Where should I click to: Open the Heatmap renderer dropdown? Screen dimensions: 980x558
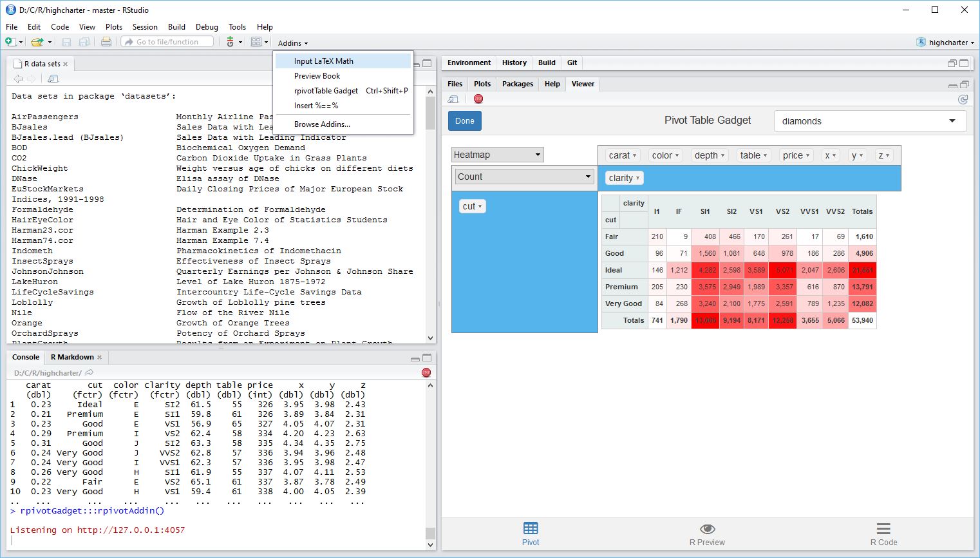point(498,155)
